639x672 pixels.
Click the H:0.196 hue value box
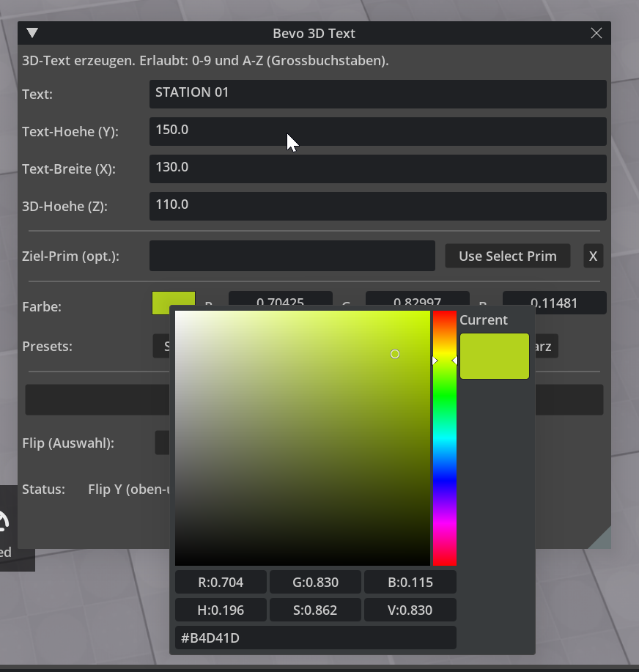coord(221,610)
